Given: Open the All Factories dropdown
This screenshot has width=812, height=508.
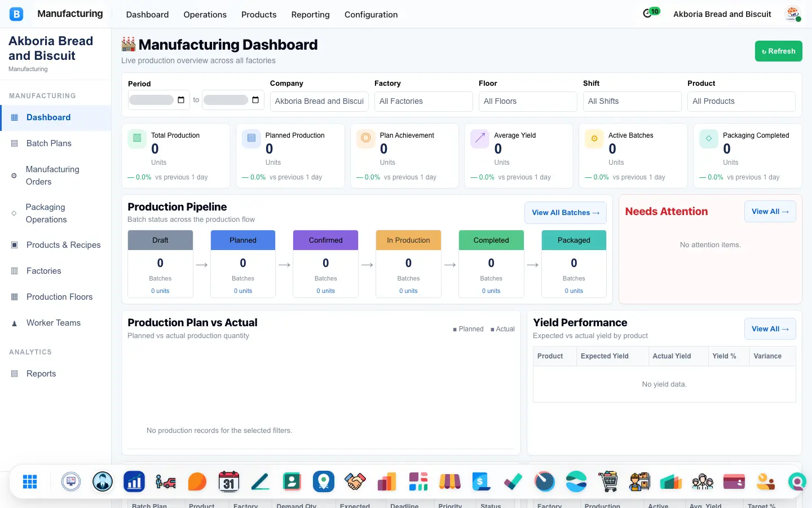Looking at the screenshot, I should pyautogui.click(x=423, y=102).
